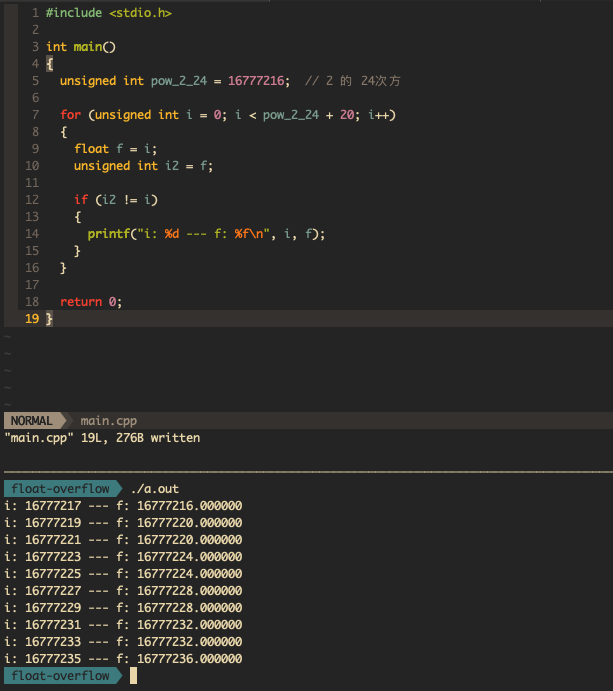This screenshot has width=613, height=691.
Task: Click the '"main.cpp" 19L, 276B written' message
Action: (102, 438)
